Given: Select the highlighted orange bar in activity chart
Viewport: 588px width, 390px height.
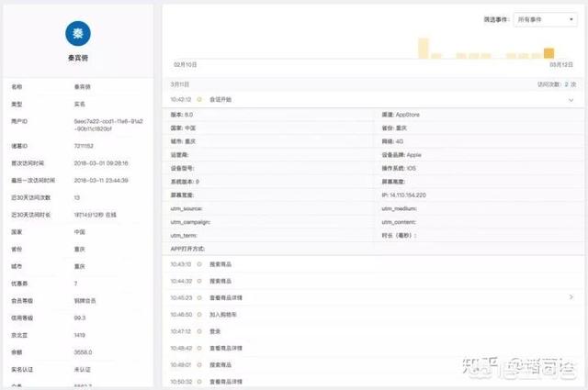Looking at the screenshot, I should (x=549, y=53).
